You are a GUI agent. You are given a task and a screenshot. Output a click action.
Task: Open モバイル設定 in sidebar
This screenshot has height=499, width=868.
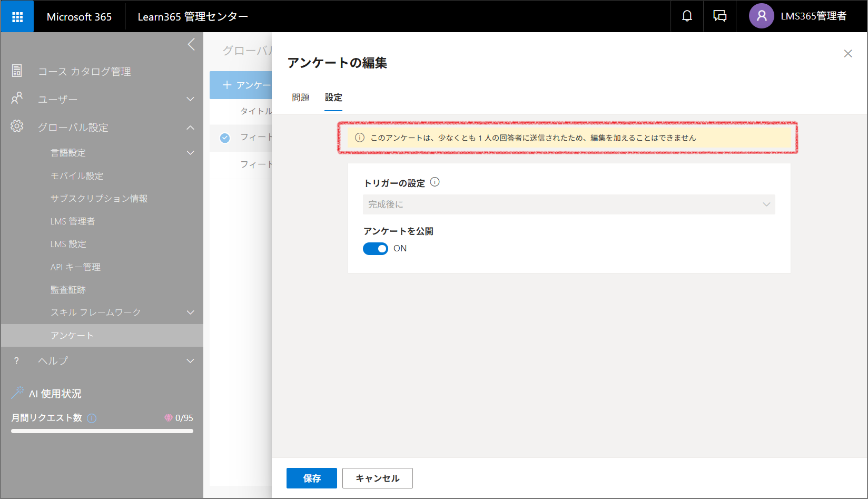77,176
